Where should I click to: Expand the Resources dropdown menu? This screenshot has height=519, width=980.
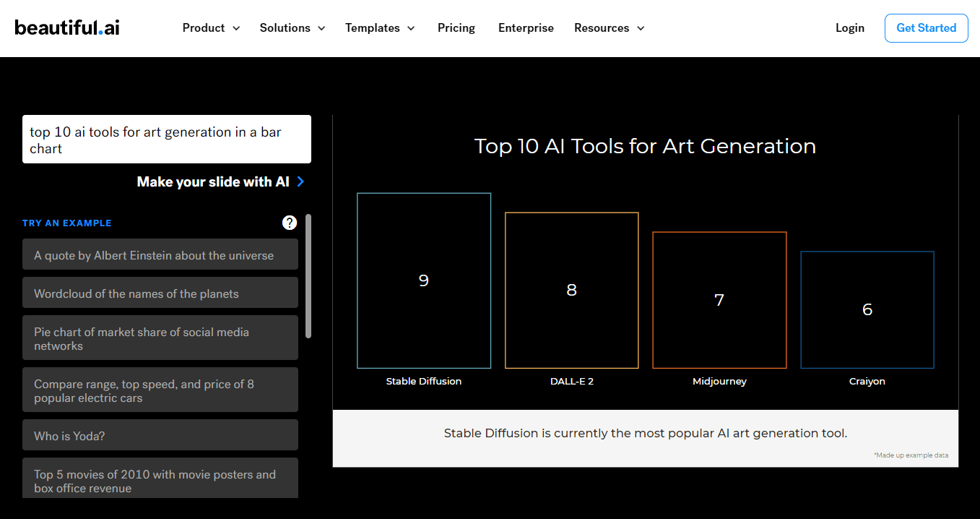coord(609,27)
